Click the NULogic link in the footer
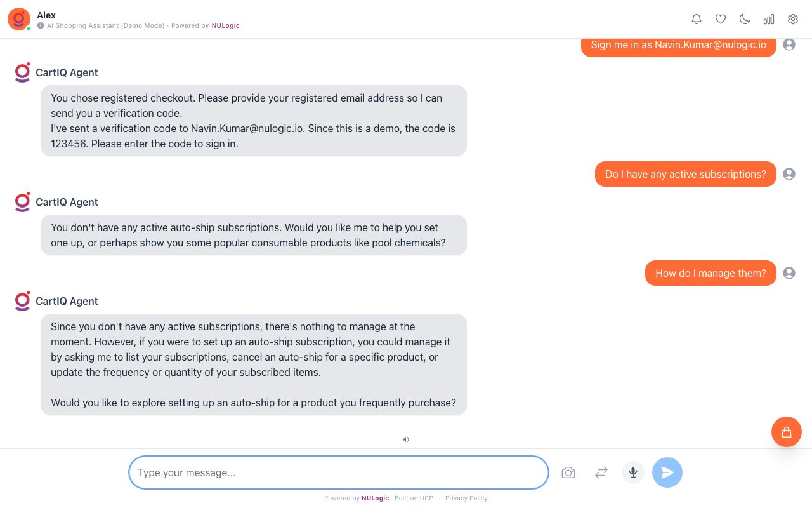The image size is (812, 508). tap(375, 498)
